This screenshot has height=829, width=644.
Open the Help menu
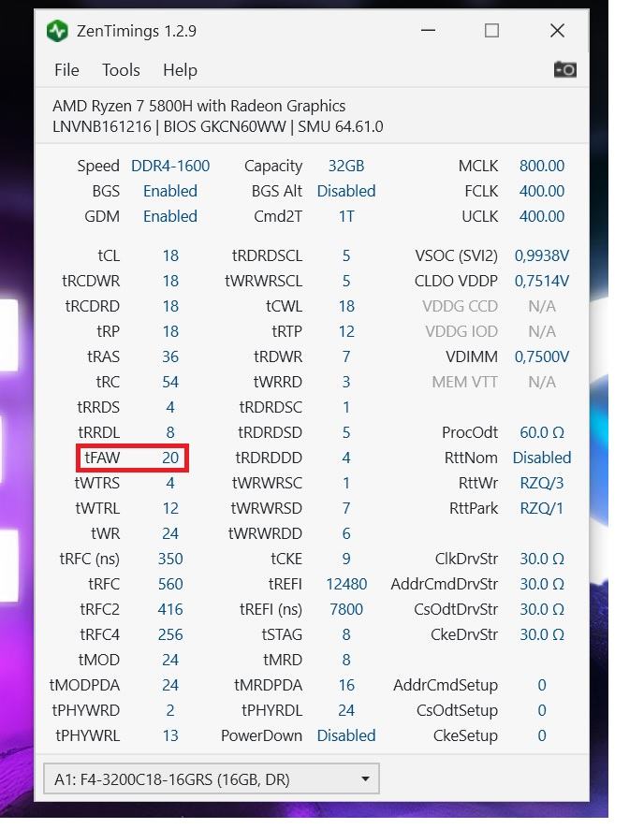tap(180, 70)
